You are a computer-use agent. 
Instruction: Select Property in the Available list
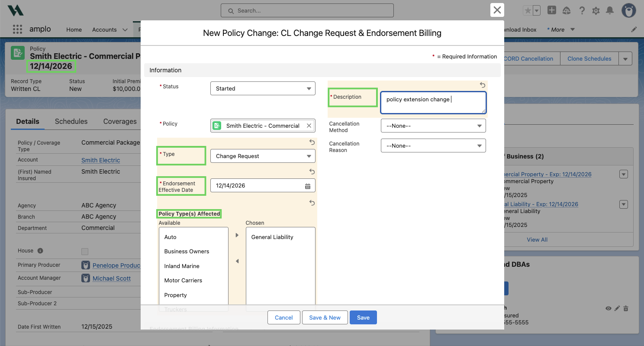[193, 295]
